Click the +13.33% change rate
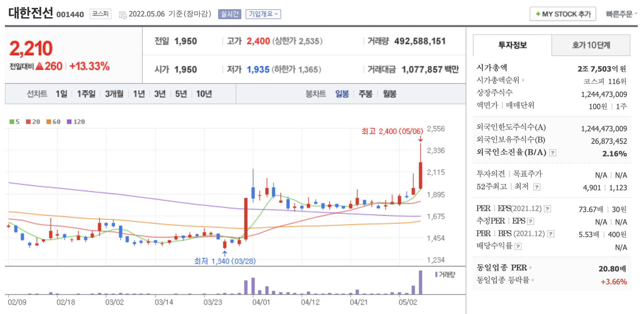 coord(89,66)
